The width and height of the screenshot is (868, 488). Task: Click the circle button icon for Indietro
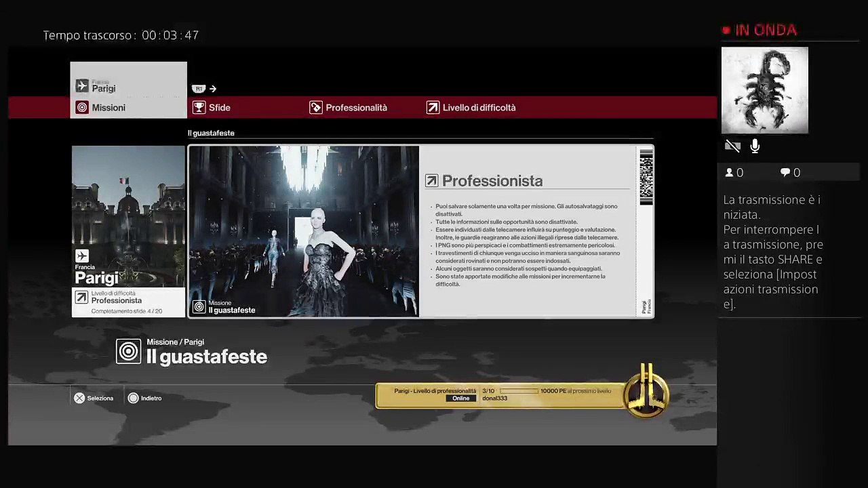click(x=133, y=399)
